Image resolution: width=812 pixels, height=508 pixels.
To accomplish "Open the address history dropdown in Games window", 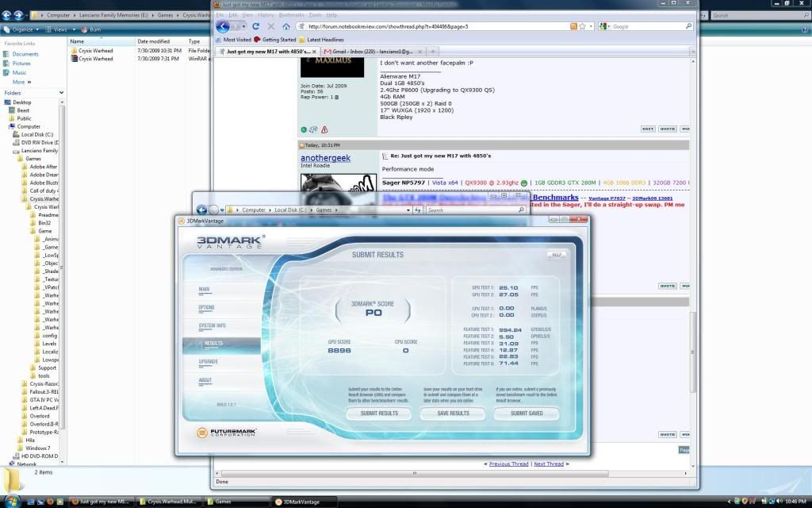I will click(x=408, y=210).
